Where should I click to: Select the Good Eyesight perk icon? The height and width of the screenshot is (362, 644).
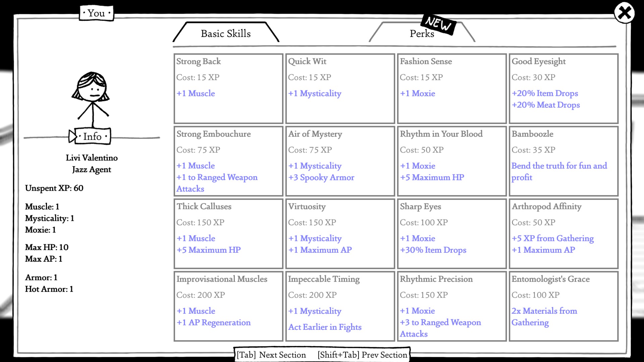coord(563,87)
